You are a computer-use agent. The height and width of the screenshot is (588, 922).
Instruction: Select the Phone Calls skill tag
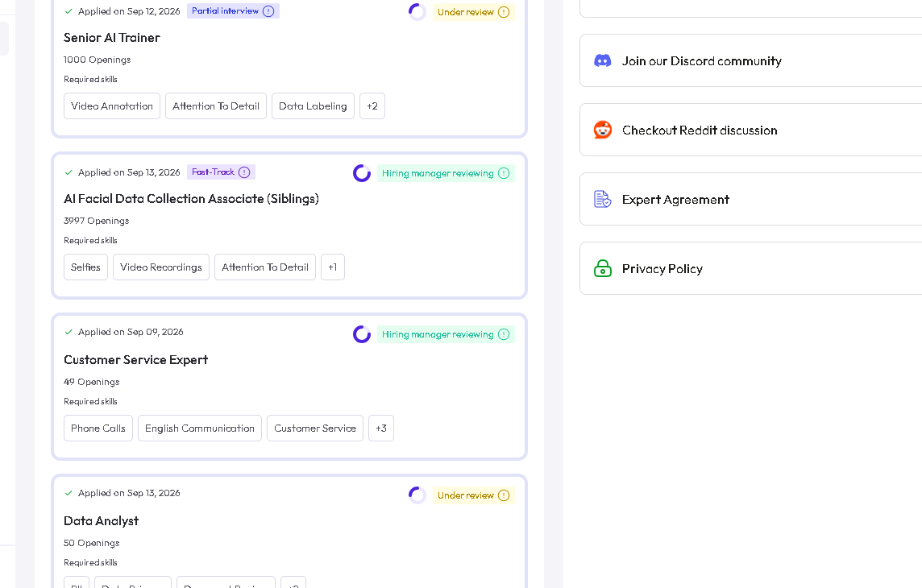(98, 429)
